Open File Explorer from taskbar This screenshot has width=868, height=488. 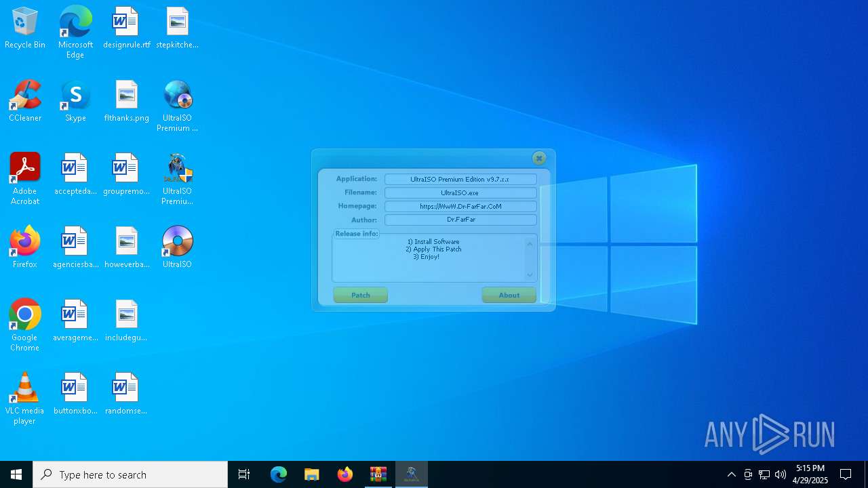312,474
